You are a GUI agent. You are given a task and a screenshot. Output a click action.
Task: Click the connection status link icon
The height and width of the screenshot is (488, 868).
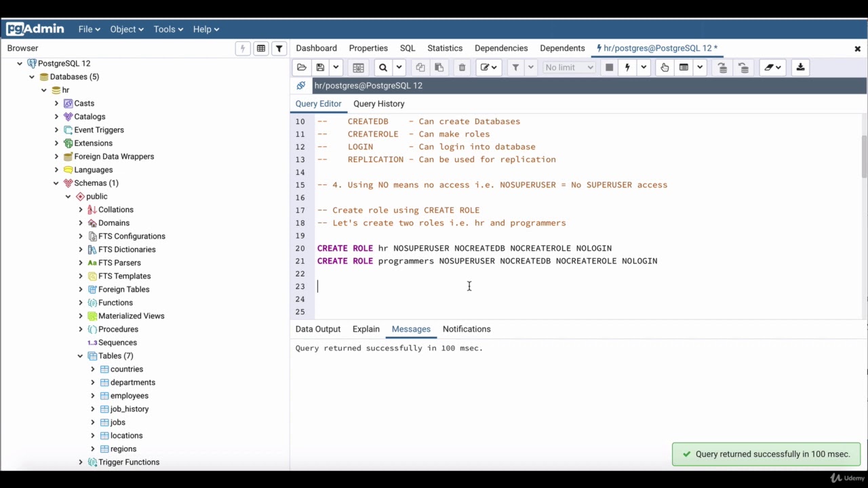(301, 85)
